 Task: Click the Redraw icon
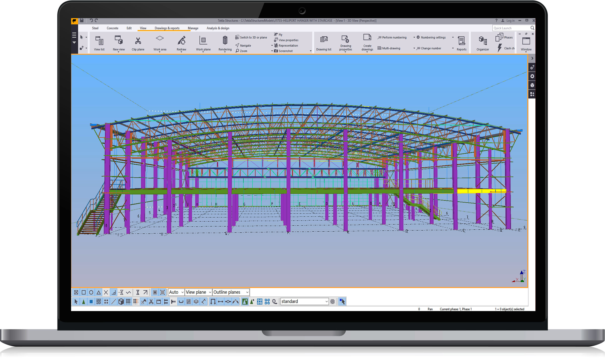point(181,41)
